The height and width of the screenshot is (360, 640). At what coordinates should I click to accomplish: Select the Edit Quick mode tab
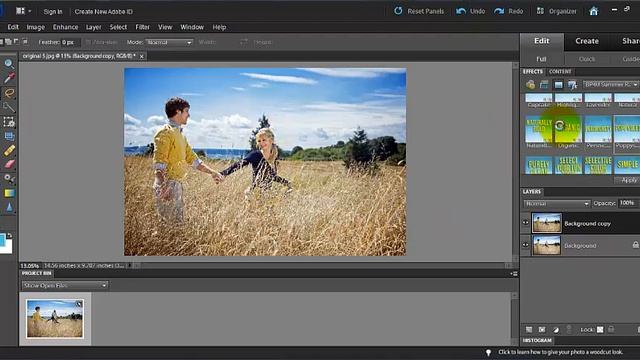(x=587, y=59)
